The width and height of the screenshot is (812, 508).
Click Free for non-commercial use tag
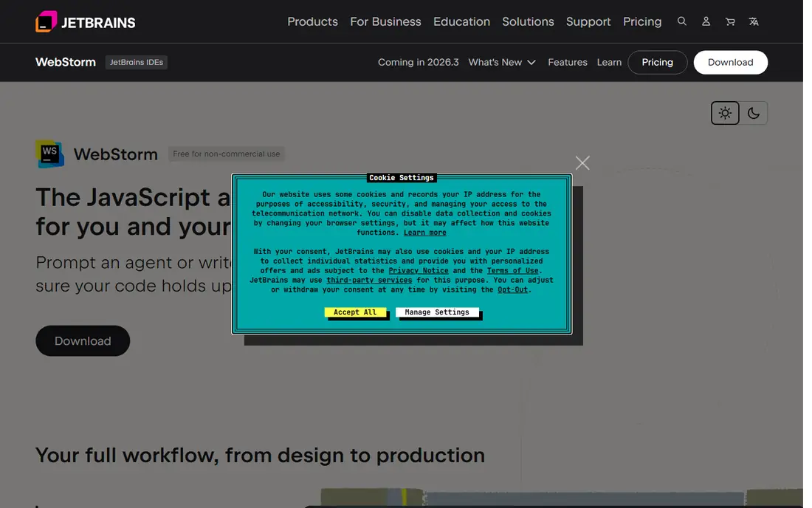click(227, 154)
